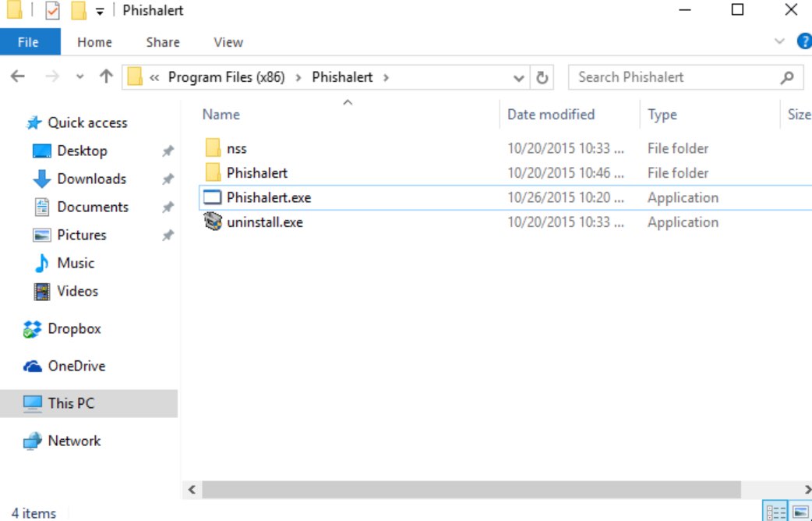Open recent locations dropdown arrow
Screen dimensions: 812x521
[x=79, y=77]
